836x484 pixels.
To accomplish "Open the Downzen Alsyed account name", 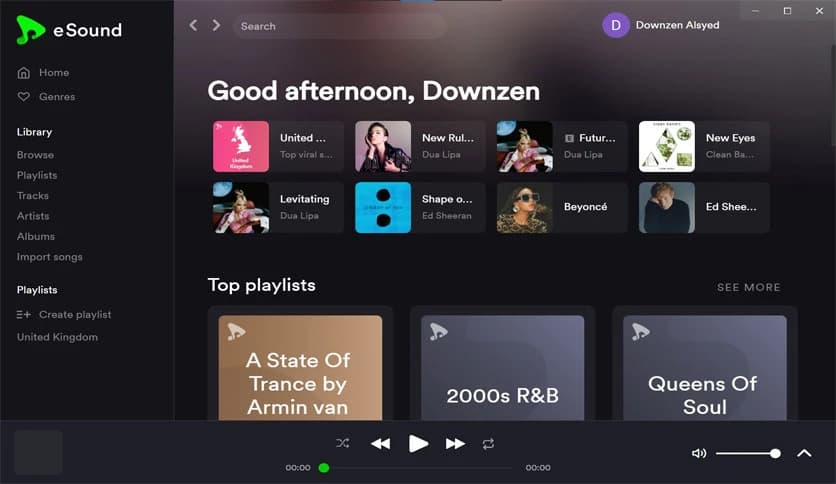I will pyautogui.click(x=677, y=25).
